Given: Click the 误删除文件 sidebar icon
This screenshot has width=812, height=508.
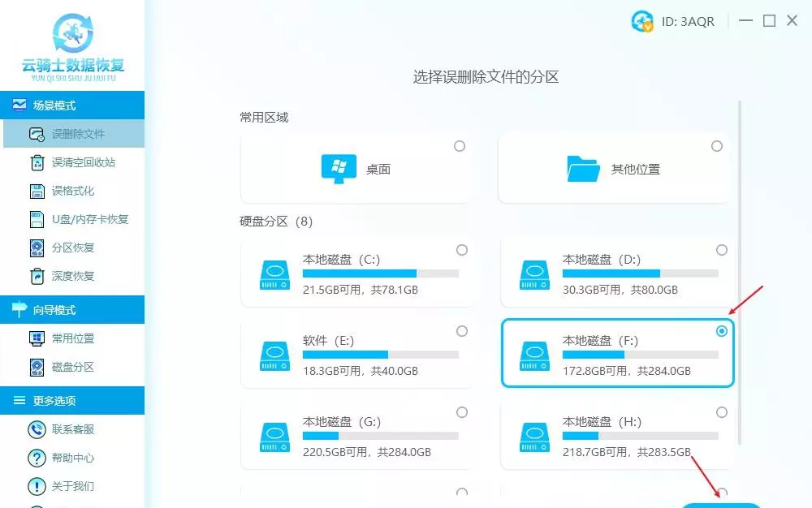Looking at the screenshot, I should 37,134.
